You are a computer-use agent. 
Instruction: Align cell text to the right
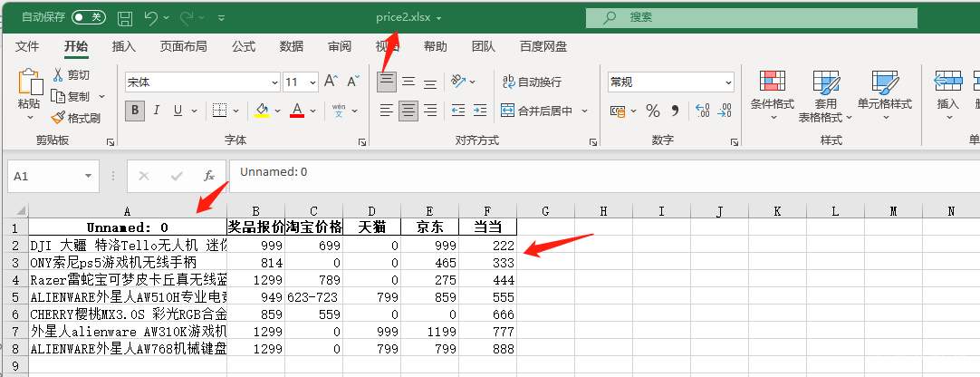pos(430,111)
